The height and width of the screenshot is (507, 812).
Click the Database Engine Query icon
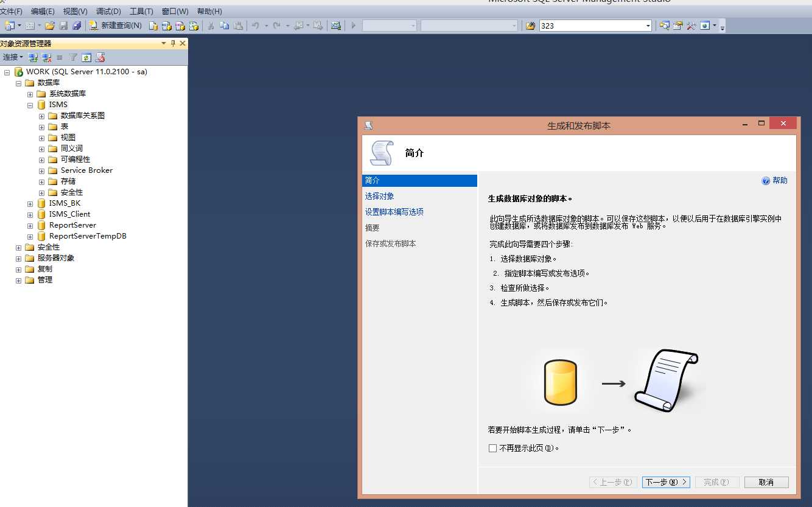[153, 26]
